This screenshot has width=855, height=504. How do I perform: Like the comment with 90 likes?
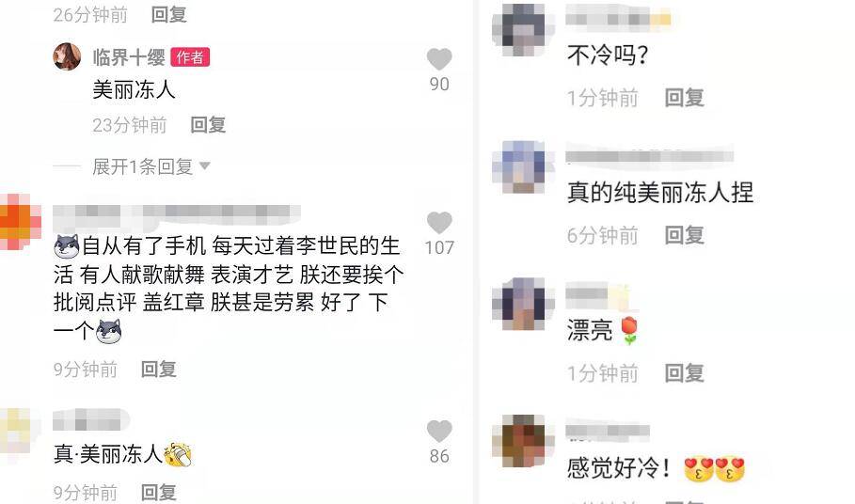[439, 59]
